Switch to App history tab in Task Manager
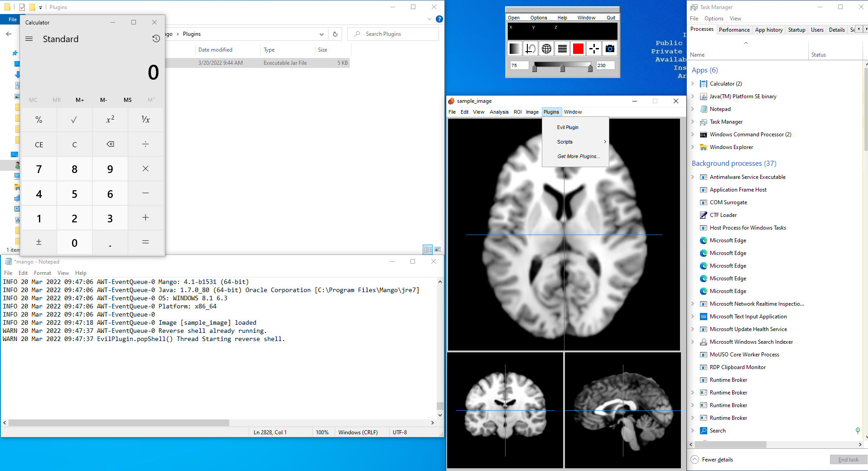Viewport: 868px width, 471px height. tap(769, 30)
